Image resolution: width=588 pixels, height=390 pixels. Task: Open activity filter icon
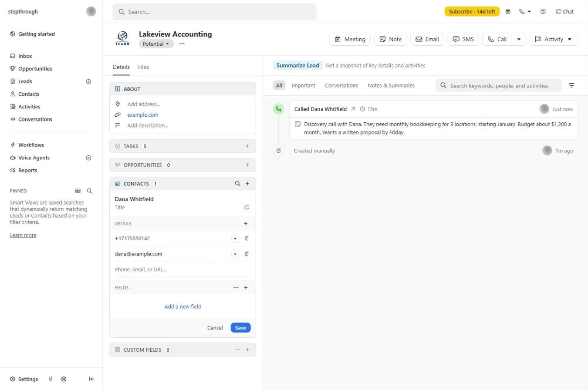[572, 86]
